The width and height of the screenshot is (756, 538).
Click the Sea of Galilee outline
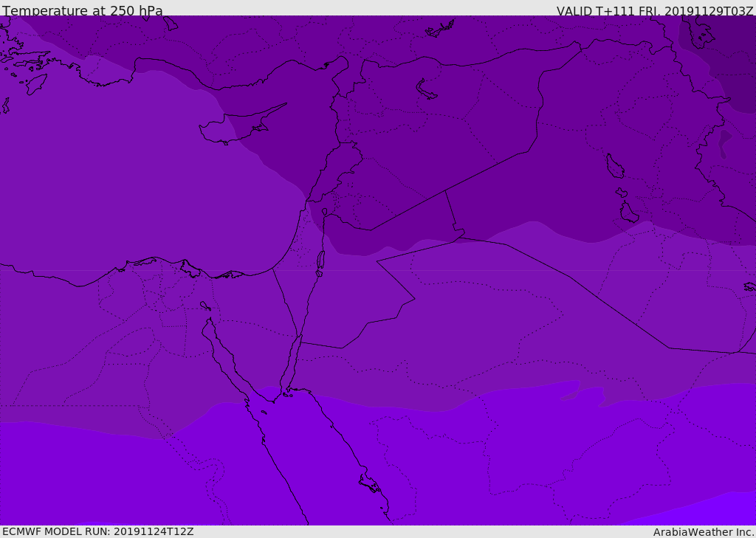point(325,212)
